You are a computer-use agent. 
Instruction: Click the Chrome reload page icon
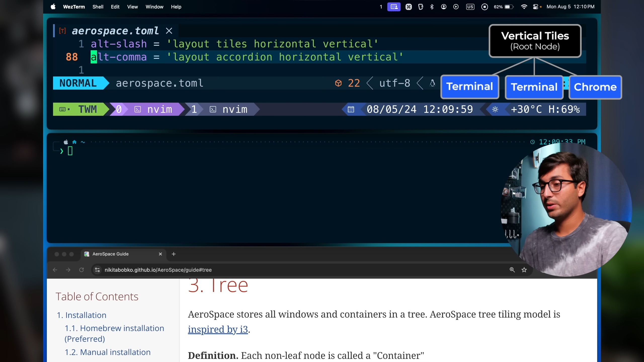click(x=82, y=270)
